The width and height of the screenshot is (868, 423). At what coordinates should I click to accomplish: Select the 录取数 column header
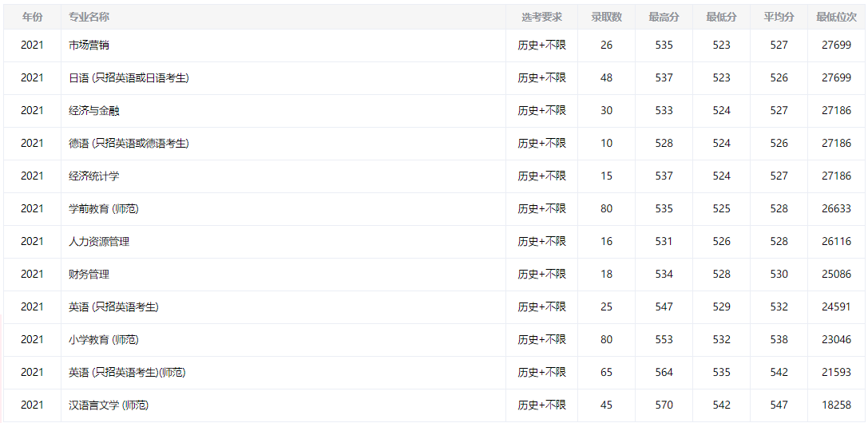click(606, 17)
